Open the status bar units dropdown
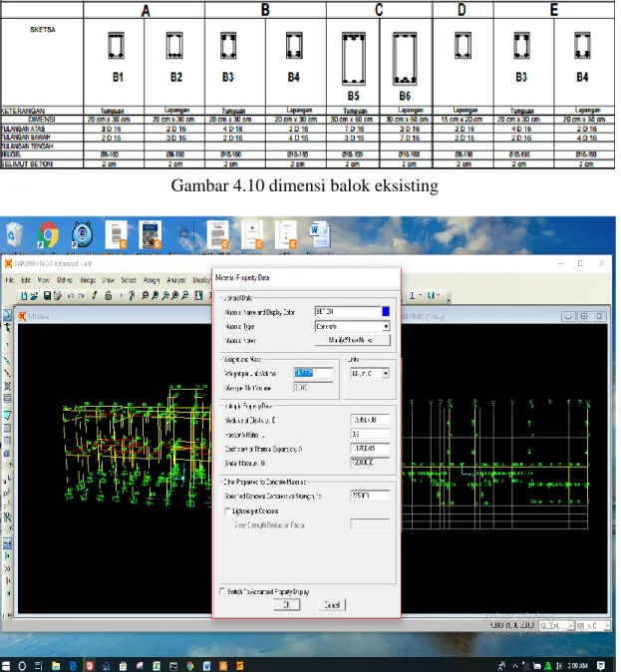Viewport: 621px width, 672px height. [607, 626]
